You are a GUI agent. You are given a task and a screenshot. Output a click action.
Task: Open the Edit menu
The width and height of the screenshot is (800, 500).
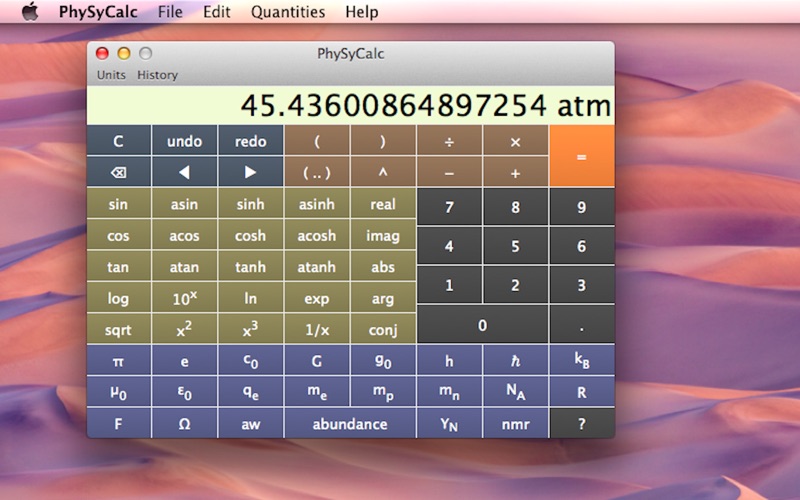217,11
